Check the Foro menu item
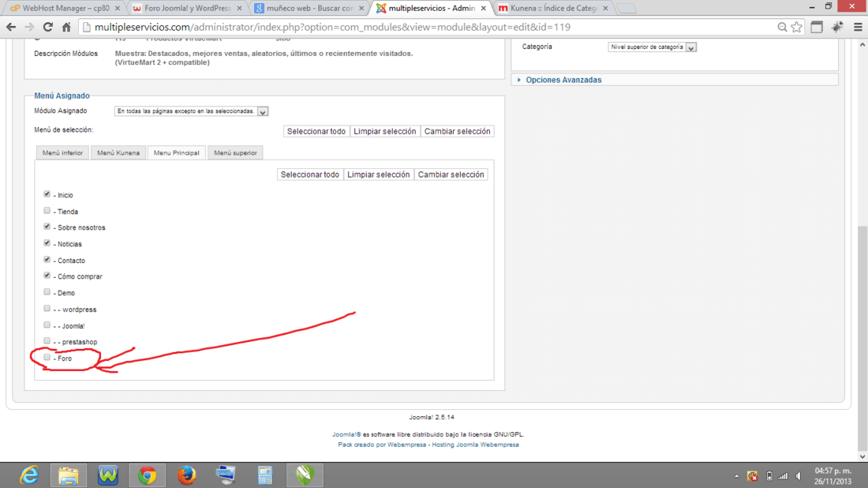 pyautogui.click(x=47, y=358)
